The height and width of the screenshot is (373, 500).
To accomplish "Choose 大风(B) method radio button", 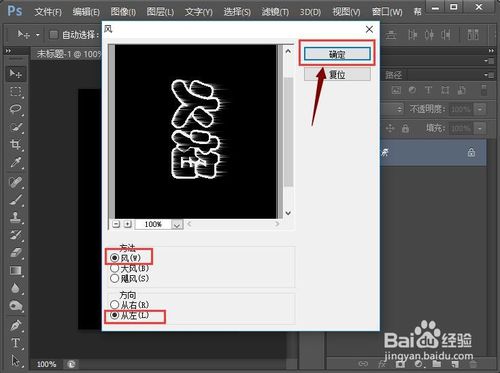I will tap(115, 268).
